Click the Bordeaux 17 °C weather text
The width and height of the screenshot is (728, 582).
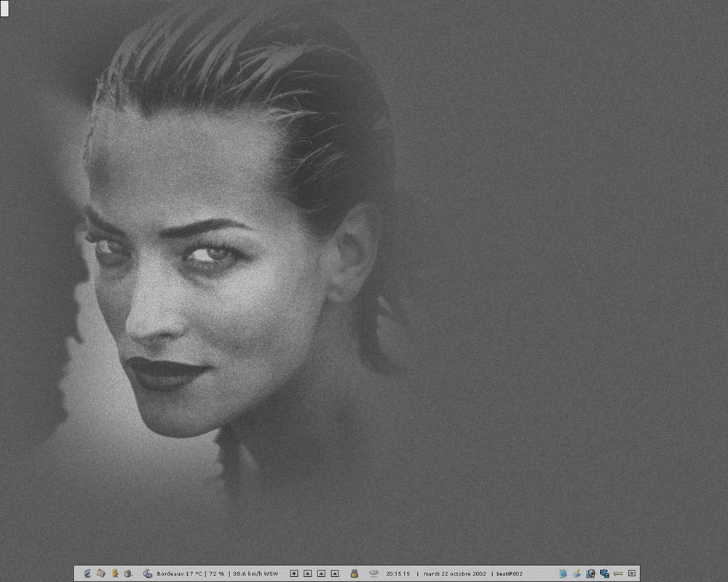point(180,573)
